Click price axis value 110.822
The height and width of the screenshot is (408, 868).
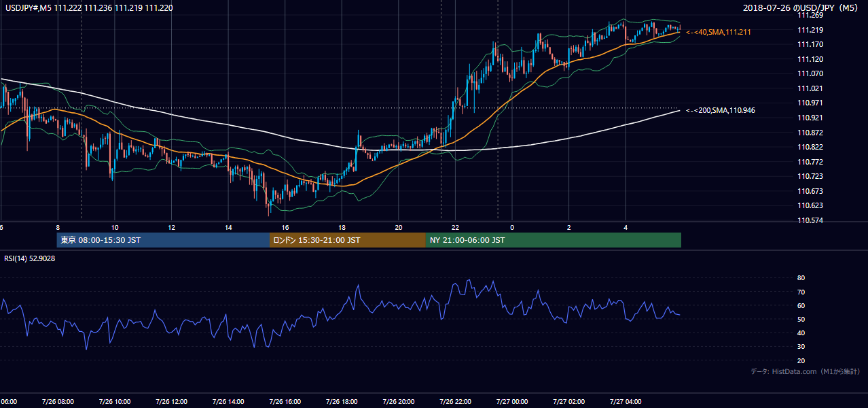[x=810, y=147]
